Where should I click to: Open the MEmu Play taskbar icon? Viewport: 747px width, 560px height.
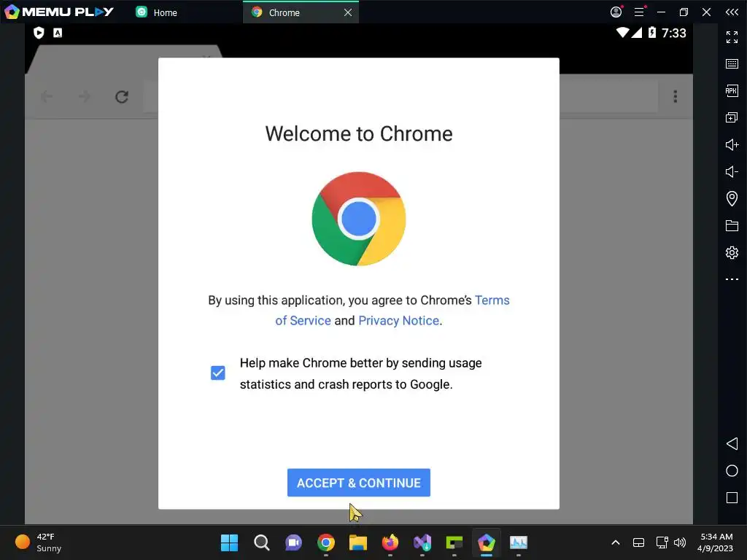(x=487, y=542)
